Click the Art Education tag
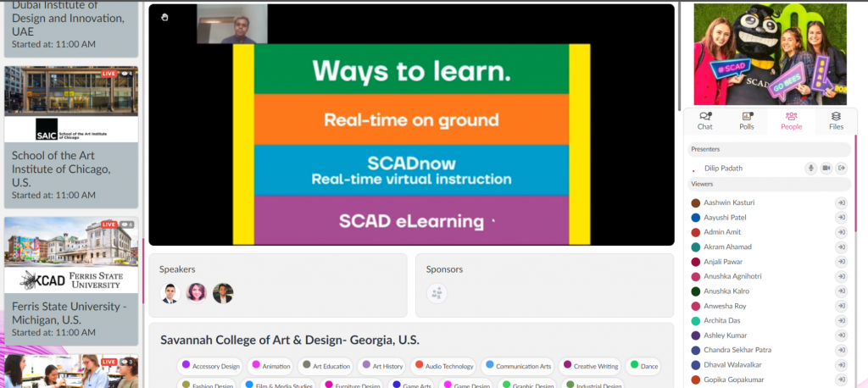This screenshot has width=868, height=388. pyautogui.click(x=325, y=366)
